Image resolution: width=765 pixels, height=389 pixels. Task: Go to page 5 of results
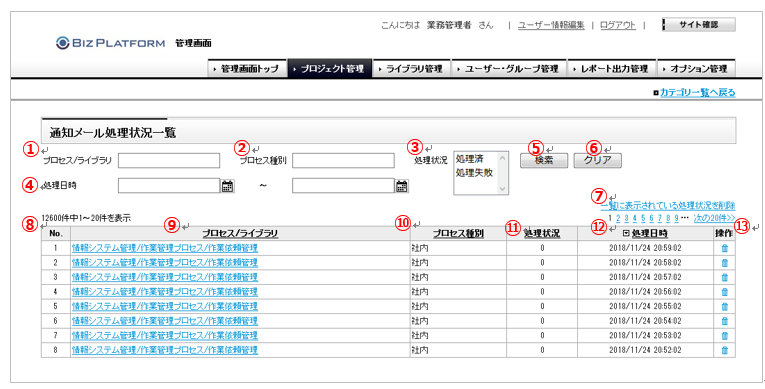tap(644, 218)
